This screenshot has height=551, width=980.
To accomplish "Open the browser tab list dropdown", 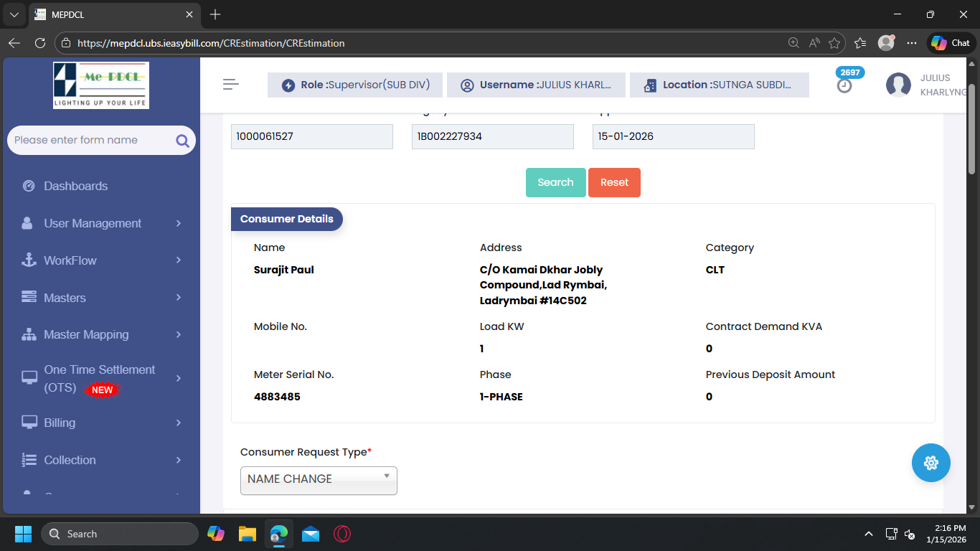I will click(x=14, y=14).
